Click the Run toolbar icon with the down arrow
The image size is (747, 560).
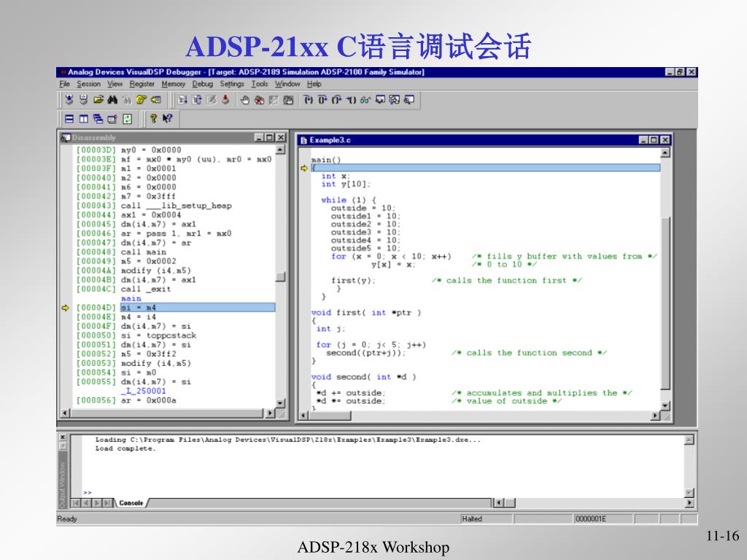(182, 100)
